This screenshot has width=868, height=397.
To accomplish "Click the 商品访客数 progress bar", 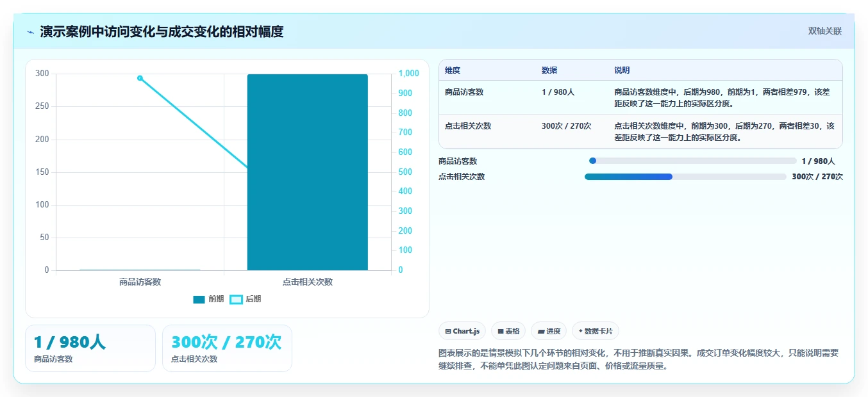I will point(693,161).
